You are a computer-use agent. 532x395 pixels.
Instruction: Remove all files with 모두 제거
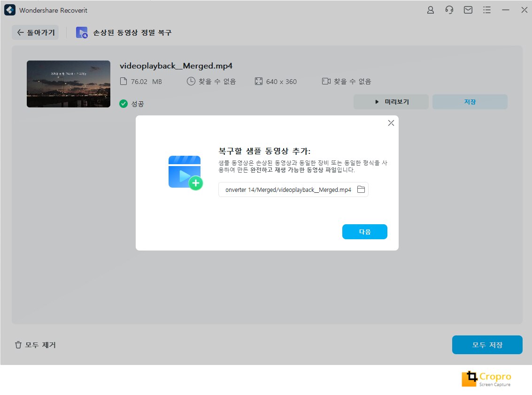(35, 345)
